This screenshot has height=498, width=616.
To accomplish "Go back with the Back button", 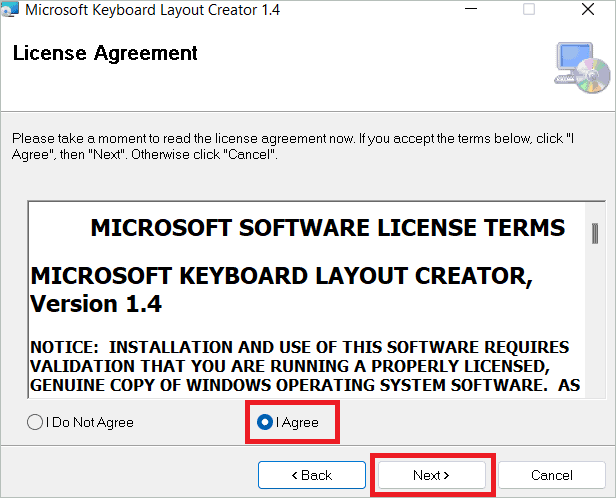I will [312, 475].
